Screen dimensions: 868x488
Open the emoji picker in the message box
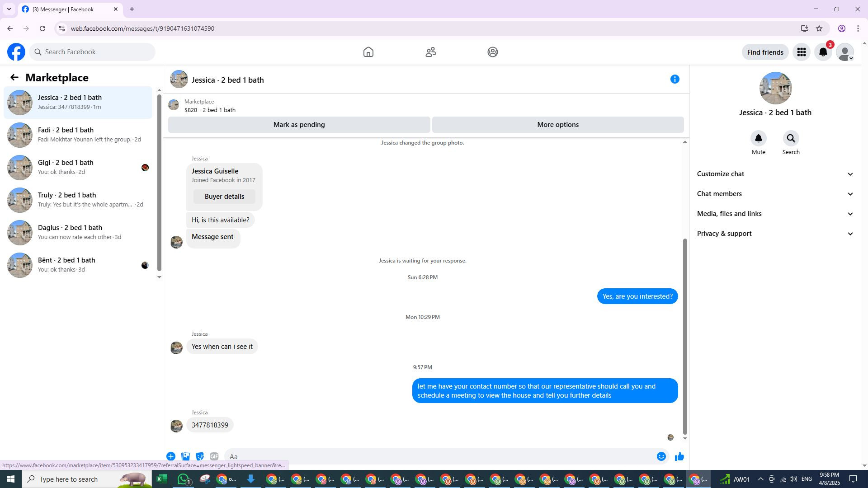tap(661, 456)
